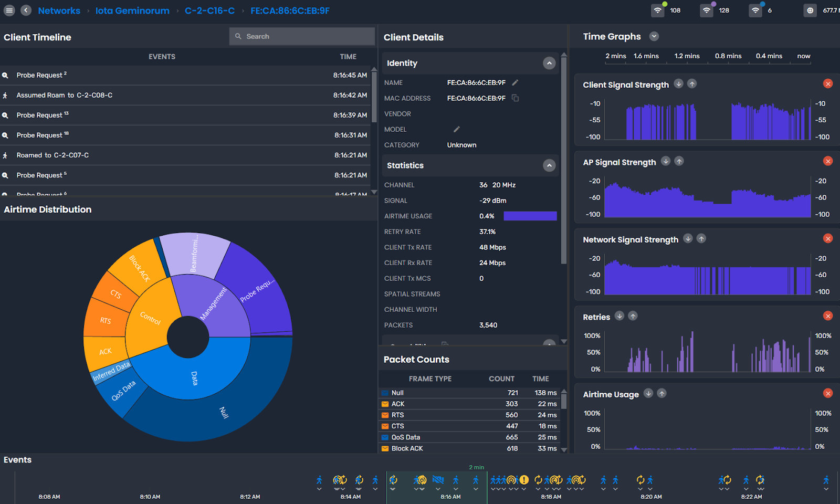Edit the MODEL field with pencil icon

(456, 129)
